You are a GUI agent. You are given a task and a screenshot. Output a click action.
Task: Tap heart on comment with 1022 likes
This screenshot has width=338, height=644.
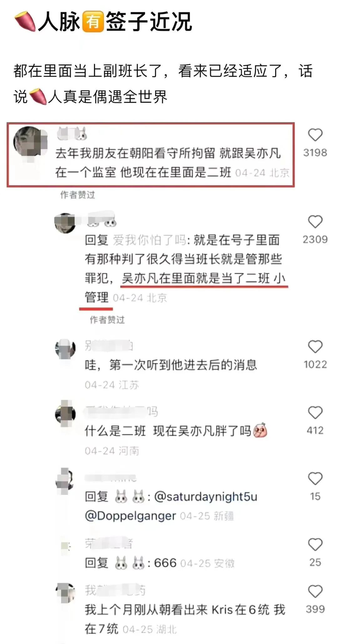[315, 347]
